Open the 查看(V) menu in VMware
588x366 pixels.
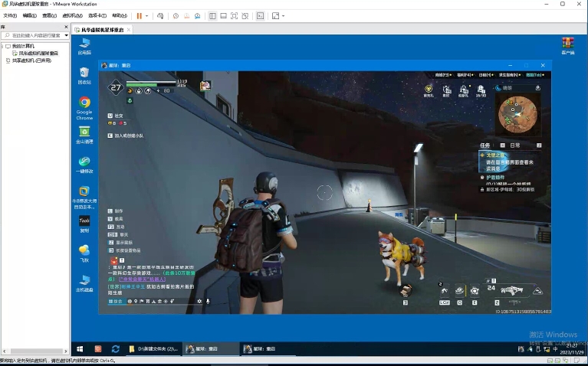pos(49,16)
